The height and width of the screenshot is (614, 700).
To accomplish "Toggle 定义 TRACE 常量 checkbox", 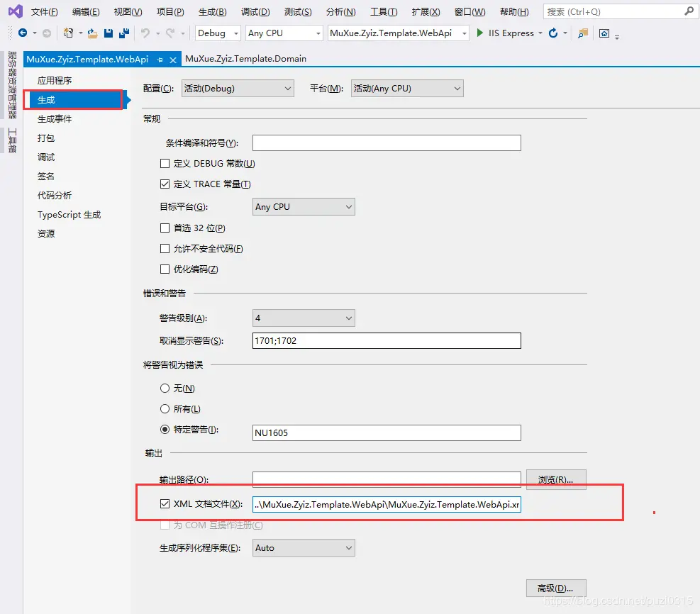I will 165,184.
